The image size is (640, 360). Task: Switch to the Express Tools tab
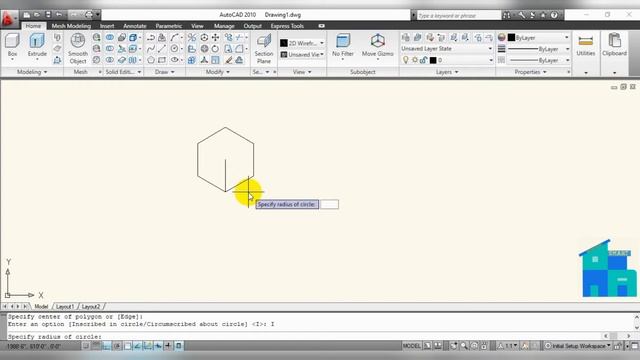point(287,26)
